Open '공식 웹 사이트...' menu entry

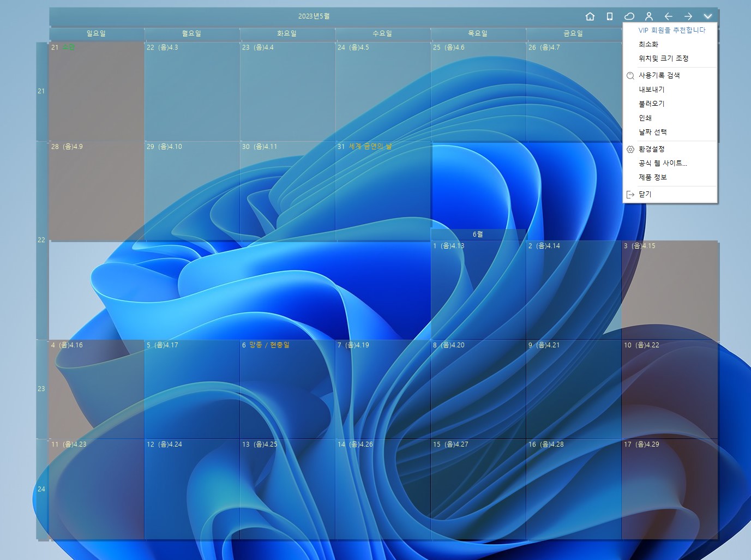click(670, 163)
